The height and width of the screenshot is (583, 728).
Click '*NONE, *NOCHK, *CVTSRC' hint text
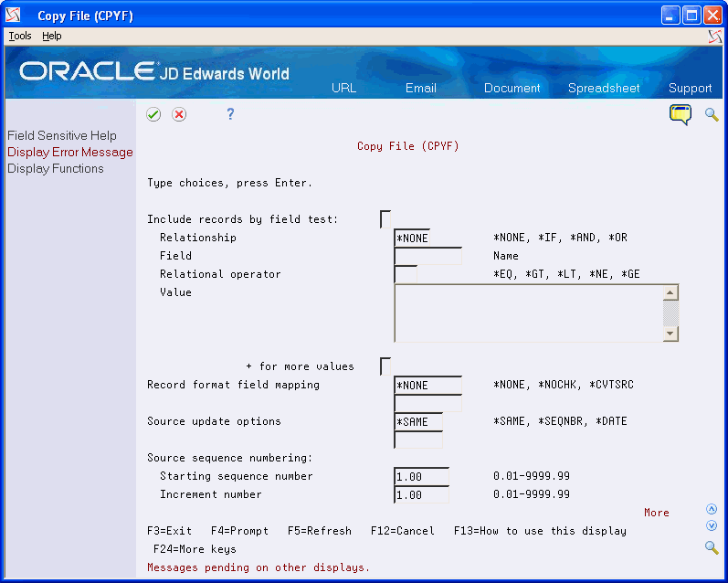point(564,384)
